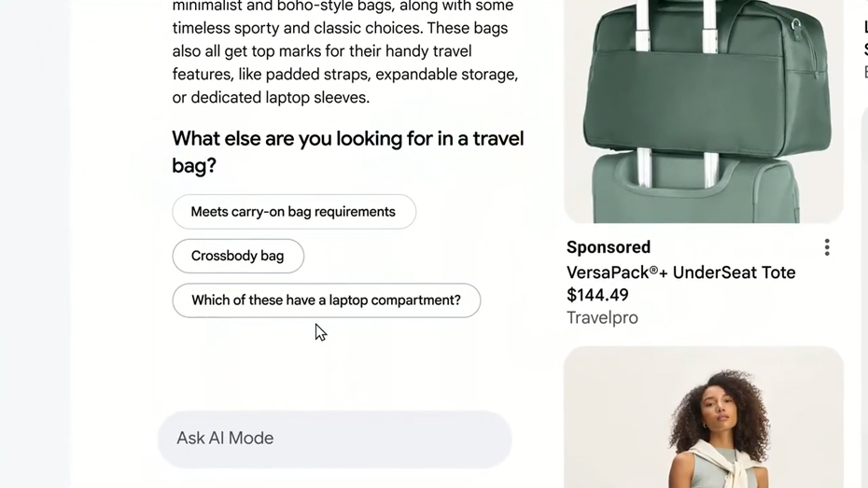Open the green tote bag product image

[704, 111]
